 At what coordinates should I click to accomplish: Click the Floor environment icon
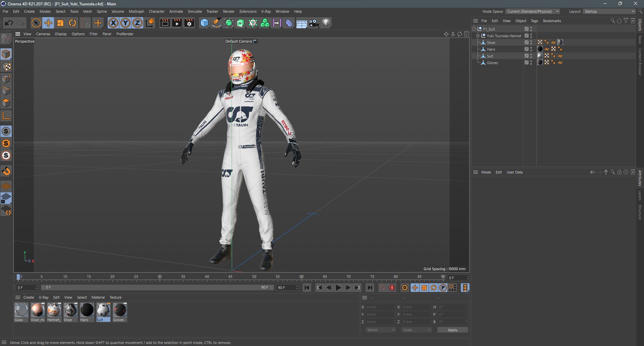click(301, 23)
